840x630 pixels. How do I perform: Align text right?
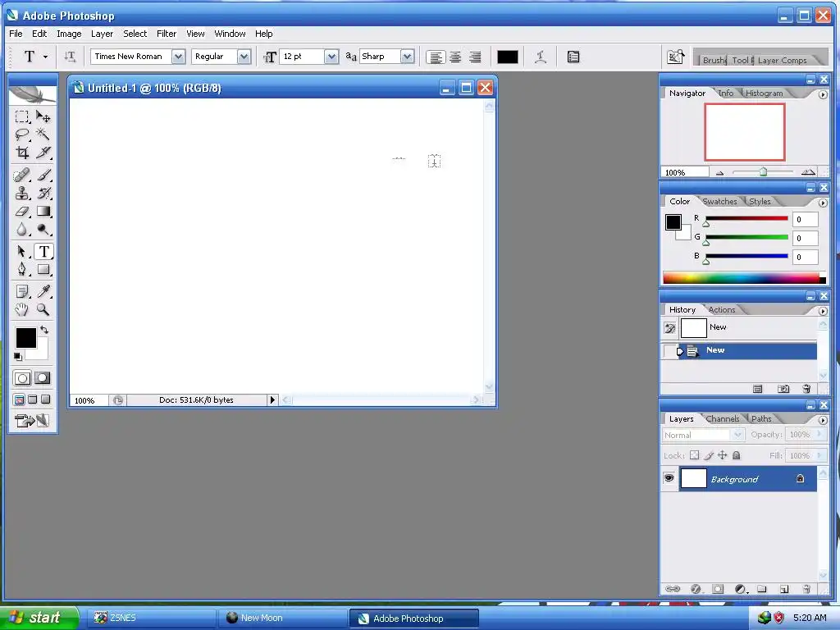pos(475,57)
